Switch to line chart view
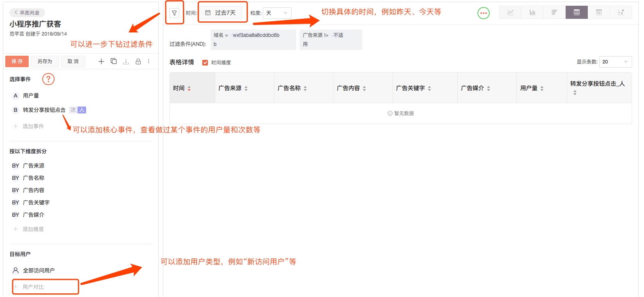 coord(510,13)
